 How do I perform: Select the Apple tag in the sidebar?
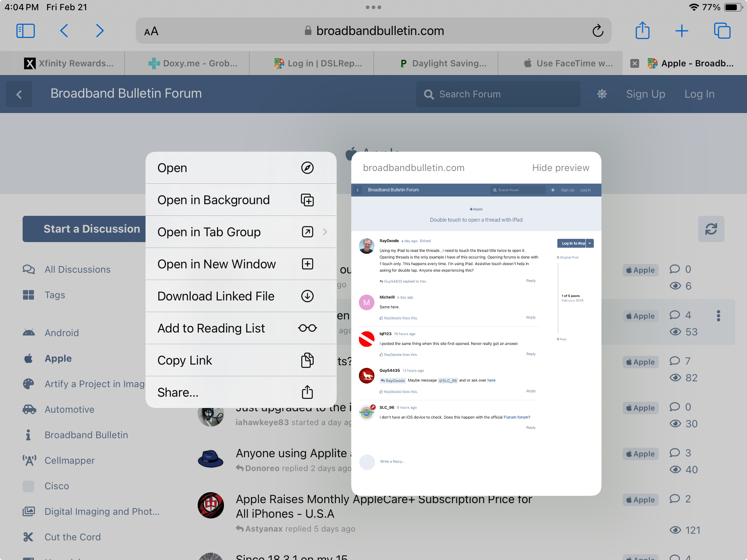click(58, 358)
